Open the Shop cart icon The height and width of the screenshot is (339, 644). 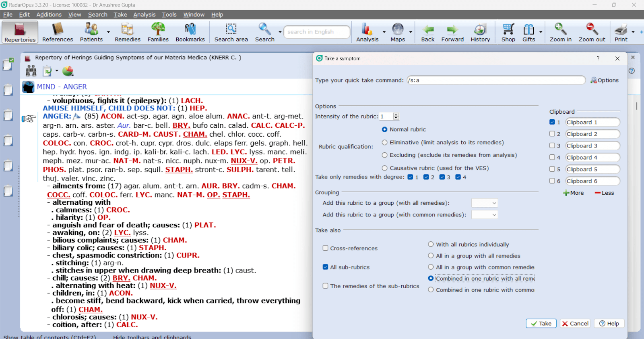pyautogui.click(x=508, y=32)
